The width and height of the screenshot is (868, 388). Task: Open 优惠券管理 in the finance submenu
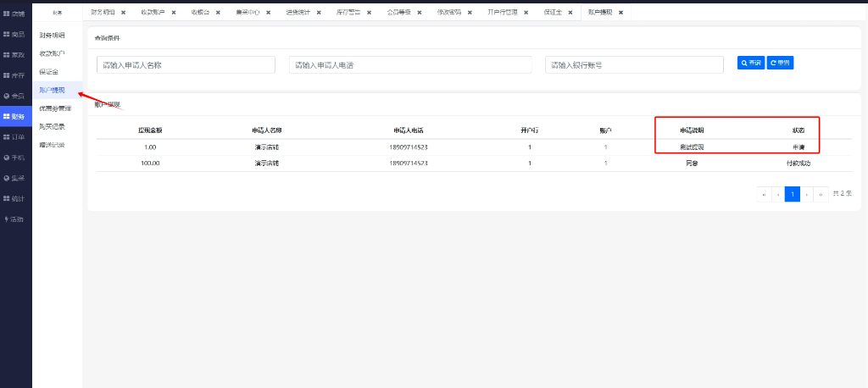(x=55, y=108)
